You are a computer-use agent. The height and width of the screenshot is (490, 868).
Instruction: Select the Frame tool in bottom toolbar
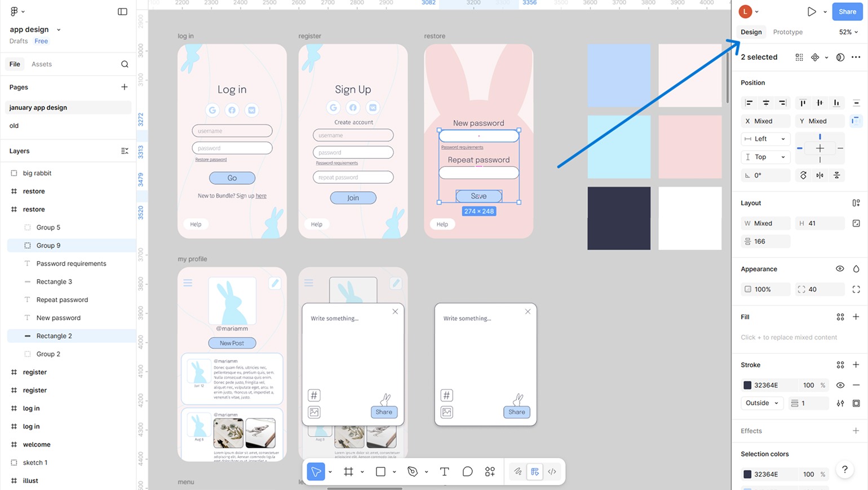click(348, 471)
